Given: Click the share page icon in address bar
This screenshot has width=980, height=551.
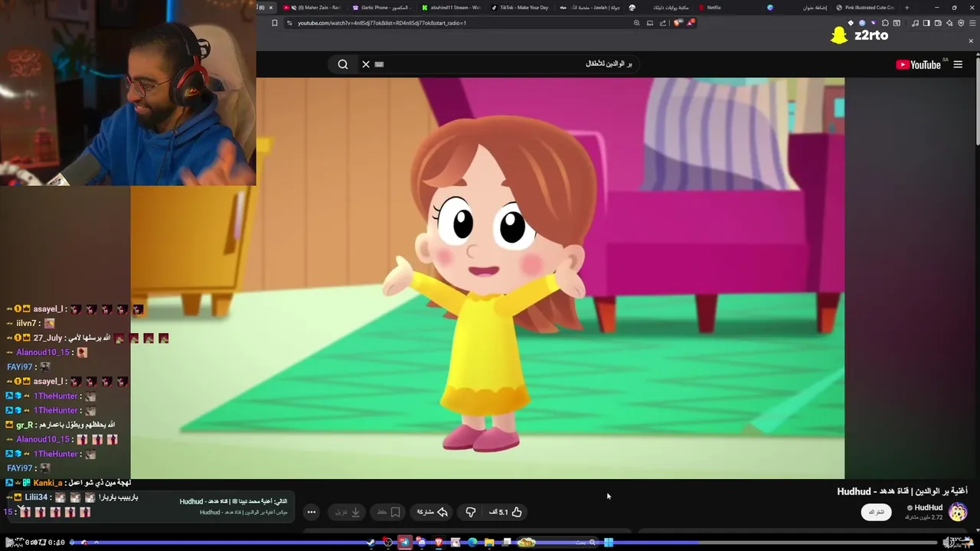Looking at the screenshot, I should (x=663, y=23).
